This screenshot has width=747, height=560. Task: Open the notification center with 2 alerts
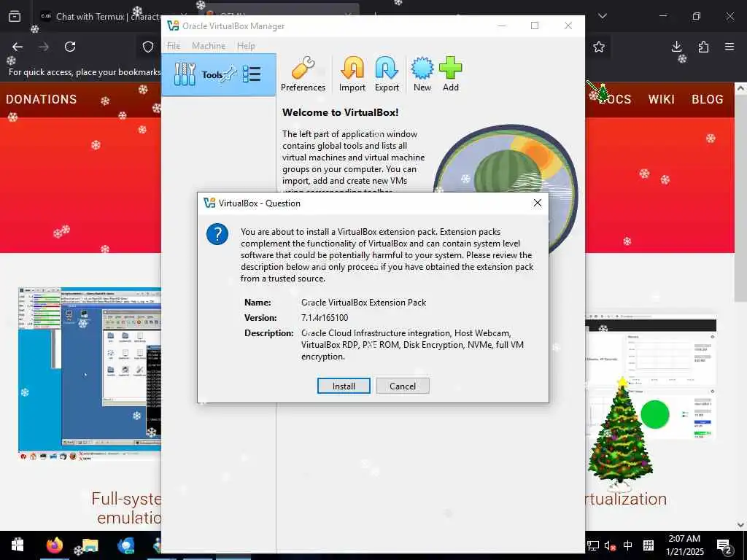(724, 546)
